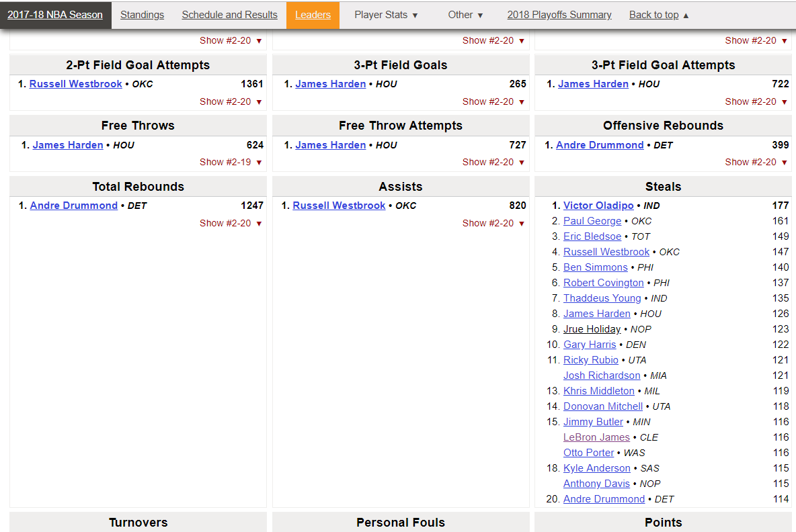796x532 pixels.
Task: Click James Harden's 624 free throws value
Action: (255, 145)
